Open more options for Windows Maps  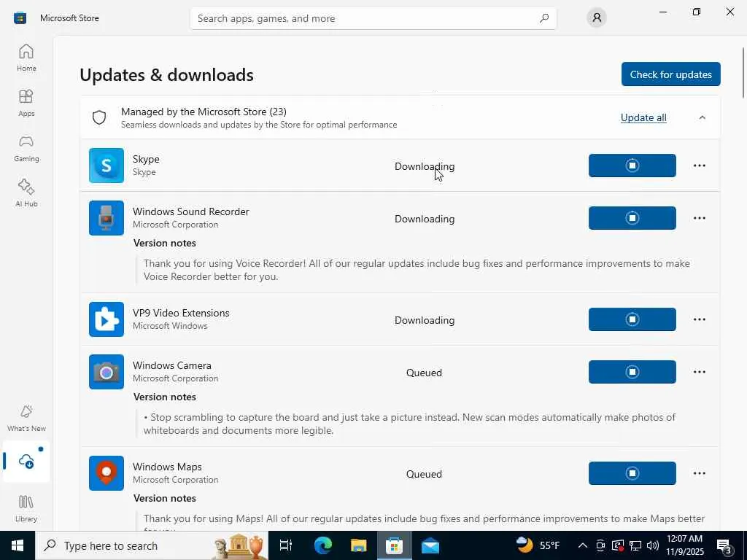pos(700,473)
